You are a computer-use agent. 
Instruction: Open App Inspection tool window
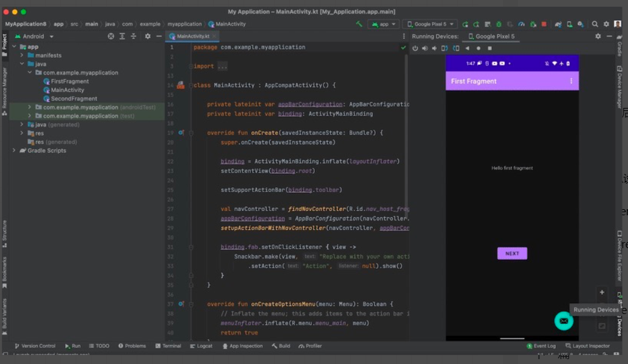click(243, 346)
